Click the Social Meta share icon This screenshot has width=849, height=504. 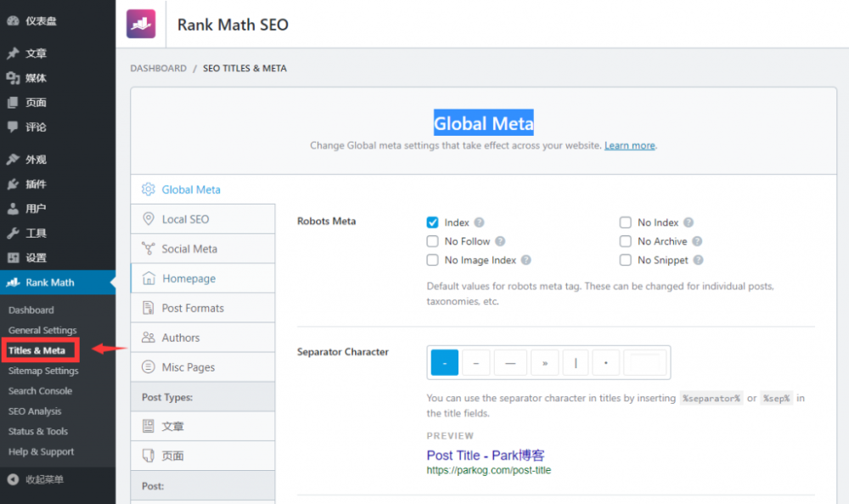[149, 249]
